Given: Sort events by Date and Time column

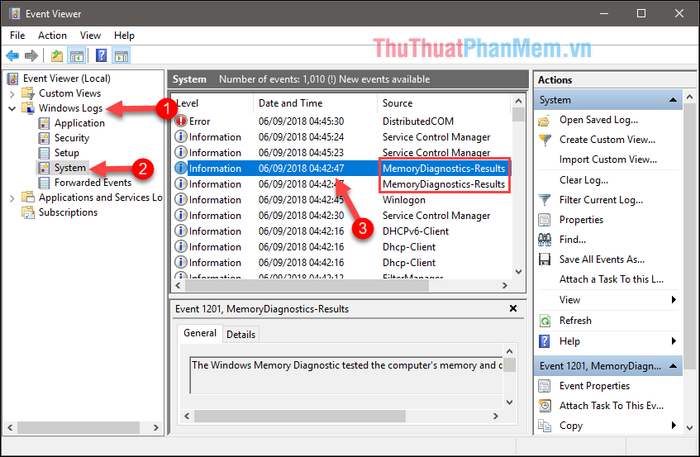Looking at the screenshot, I should click(290, 102).
